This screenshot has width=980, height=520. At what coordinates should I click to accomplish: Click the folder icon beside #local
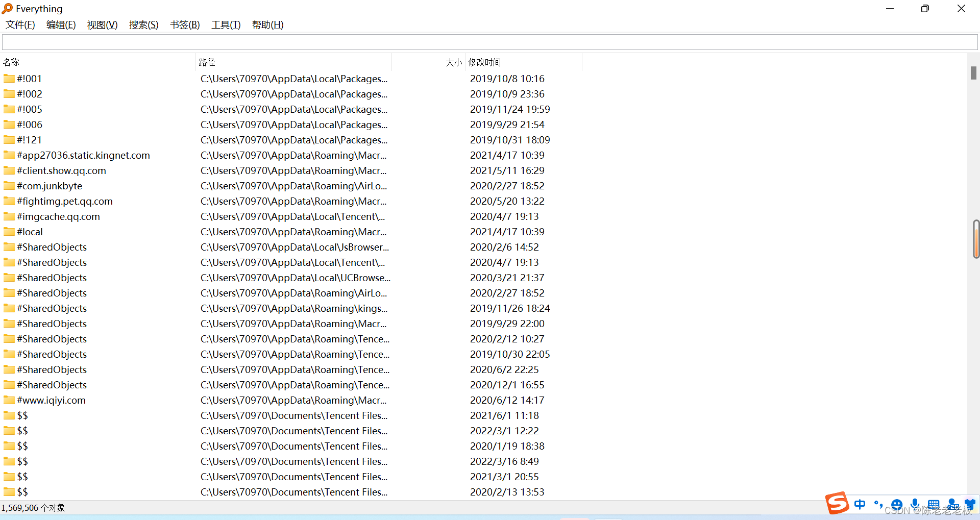click(x=9, y=232)
